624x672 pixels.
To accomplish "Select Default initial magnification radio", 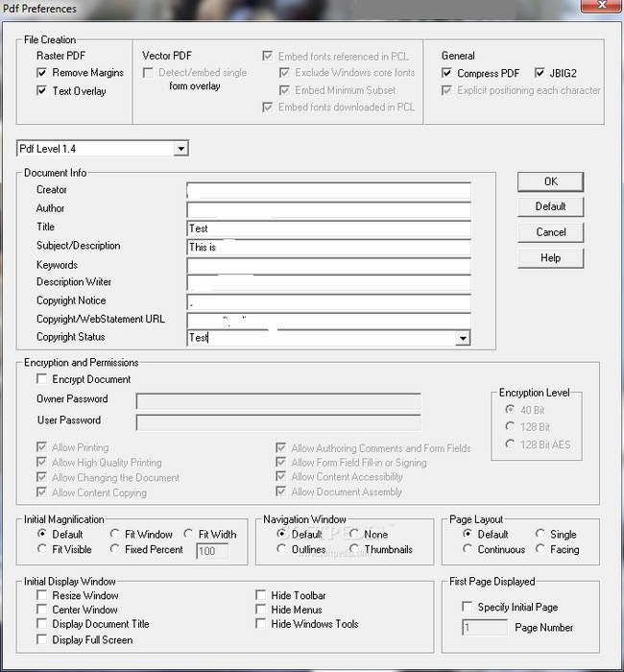I will coord(41,534).
